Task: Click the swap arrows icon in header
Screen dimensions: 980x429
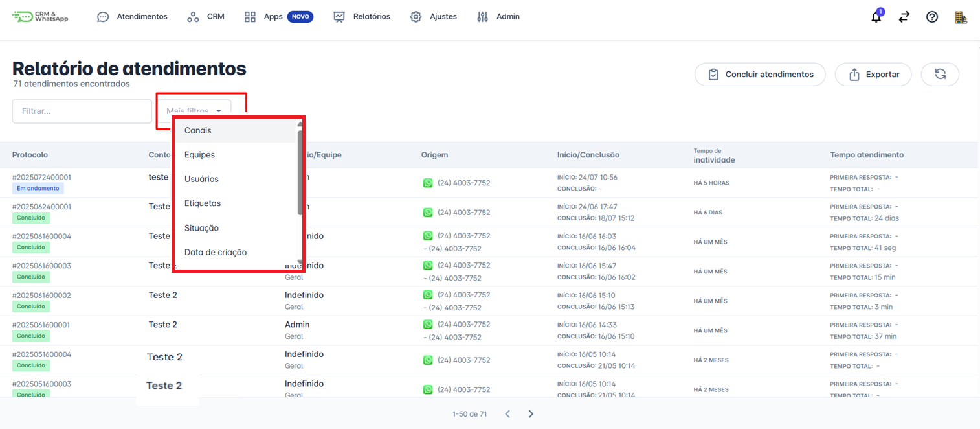Action: point(904,17)
